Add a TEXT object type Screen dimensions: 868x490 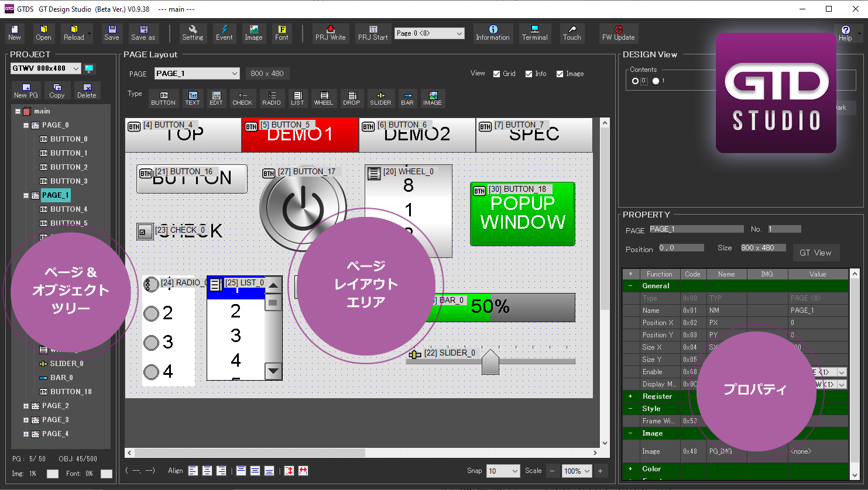click(x=193, y=98)
